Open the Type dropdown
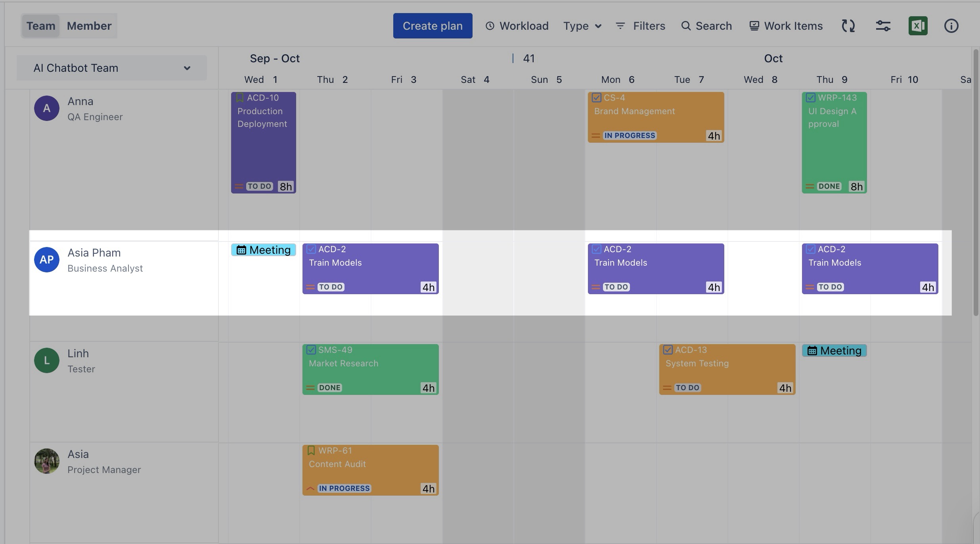980x544 pixels. [582, 26]
